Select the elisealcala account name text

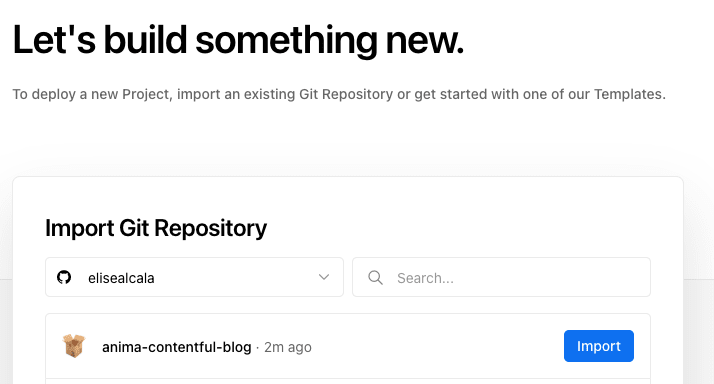(121, 278)
